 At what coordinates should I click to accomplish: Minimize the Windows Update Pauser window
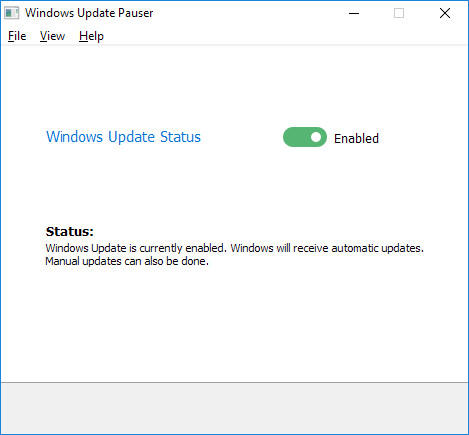click(354, 13)
